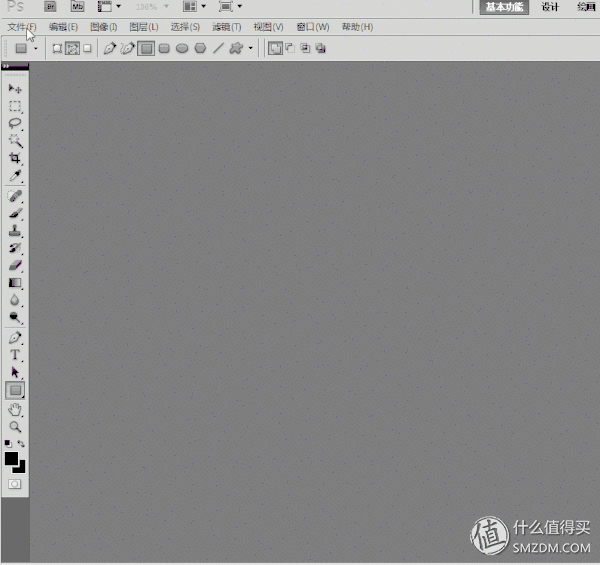Select the History Brush tool

(x=15, y=248)
